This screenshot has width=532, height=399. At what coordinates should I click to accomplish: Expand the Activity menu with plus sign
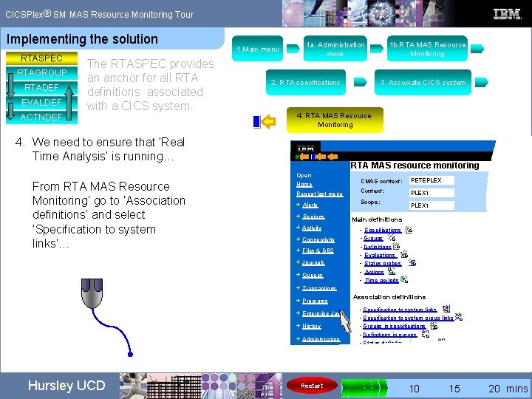(x=298, y=228)
